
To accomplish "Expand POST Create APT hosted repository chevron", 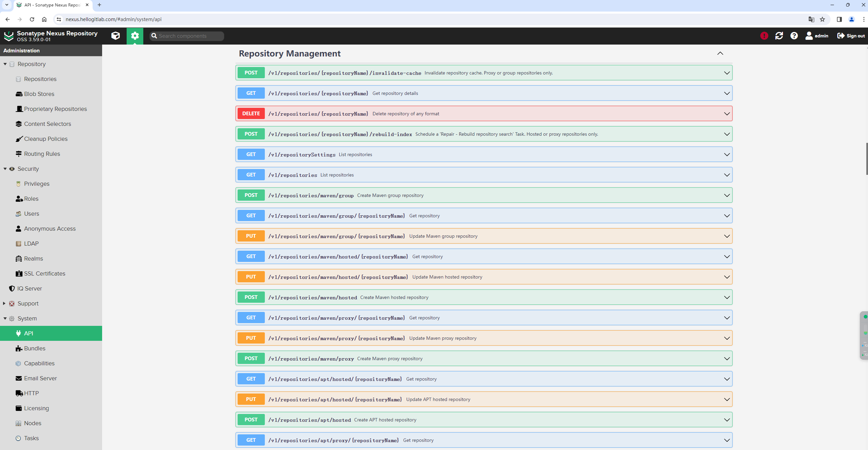I will [727, 420].
